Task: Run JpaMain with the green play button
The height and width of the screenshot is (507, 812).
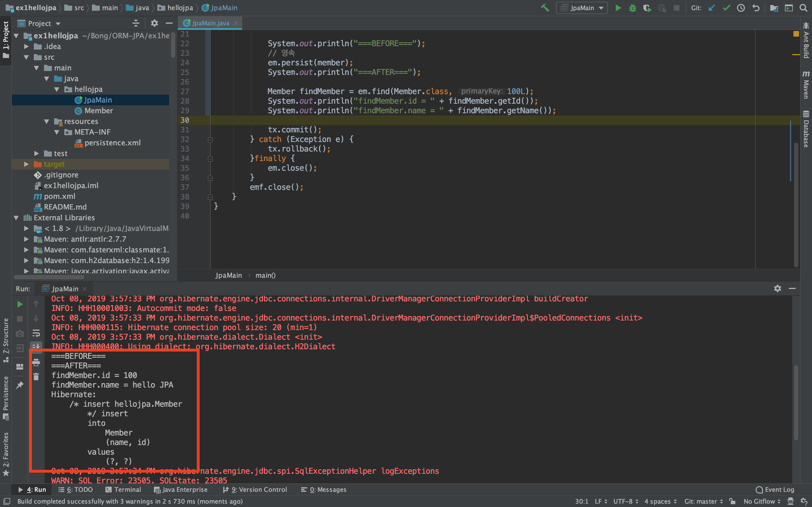Action: pyautogui.click(x=618, y=8)
